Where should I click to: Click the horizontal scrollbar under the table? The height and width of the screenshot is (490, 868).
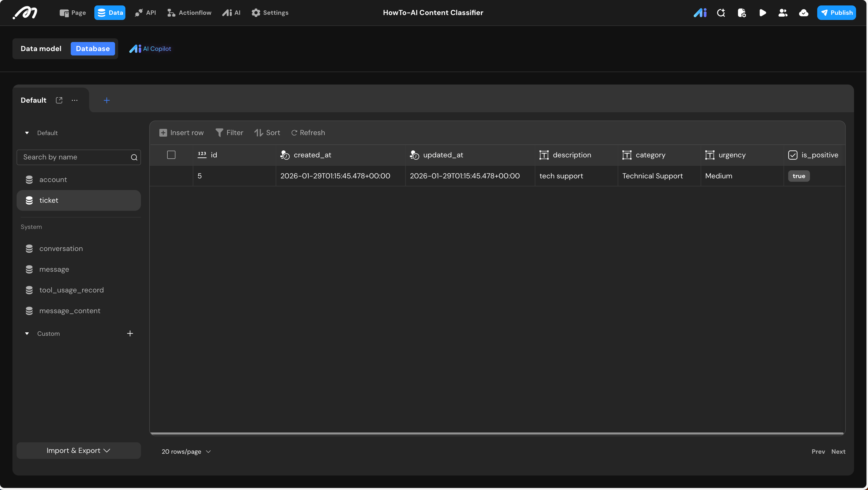pyautogui.click(x=497, y=433)
